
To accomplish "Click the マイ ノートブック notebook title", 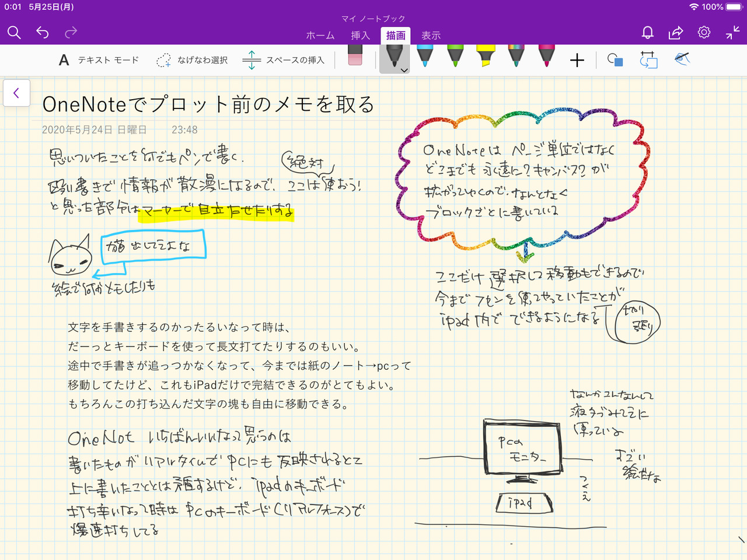I will point(373,19).
